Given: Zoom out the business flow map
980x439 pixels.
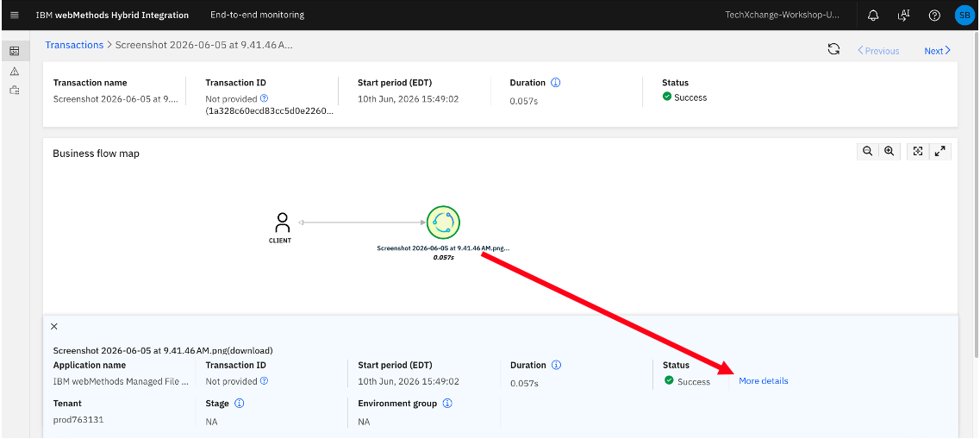Looking at the screenshot, I should tap(867, 151).
